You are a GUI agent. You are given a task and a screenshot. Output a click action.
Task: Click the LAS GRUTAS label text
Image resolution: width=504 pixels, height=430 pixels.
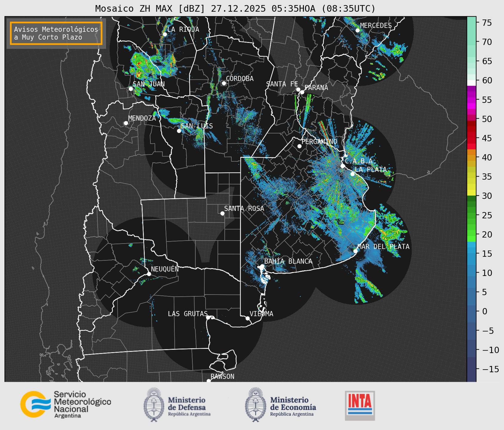188,314
